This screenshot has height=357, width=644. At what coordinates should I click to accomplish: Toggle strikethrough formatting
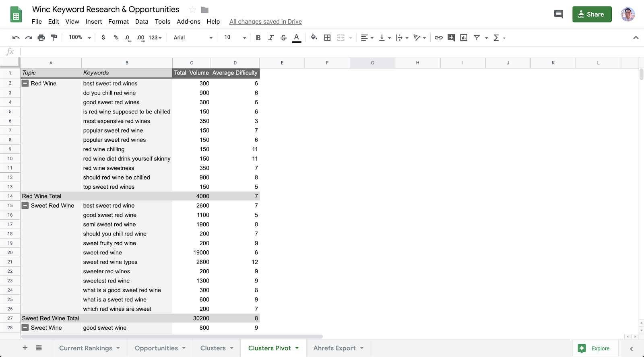pos(283,37)
